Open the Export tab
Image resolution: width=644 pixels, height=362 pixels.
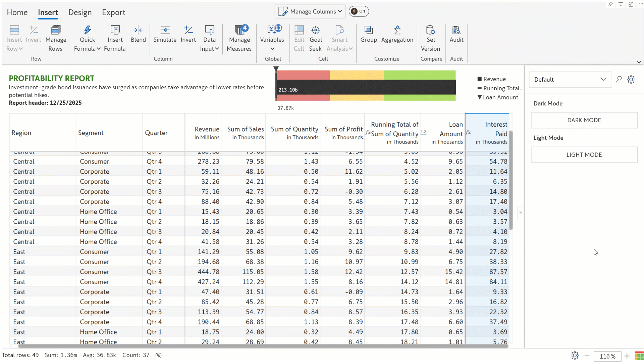113,12
